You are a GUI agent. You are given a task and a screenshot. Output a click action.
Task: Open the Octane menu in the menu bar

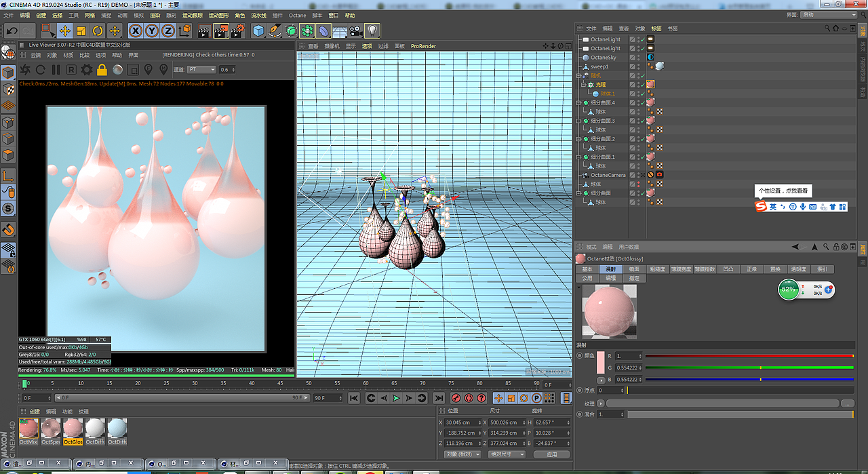(297, 15)
